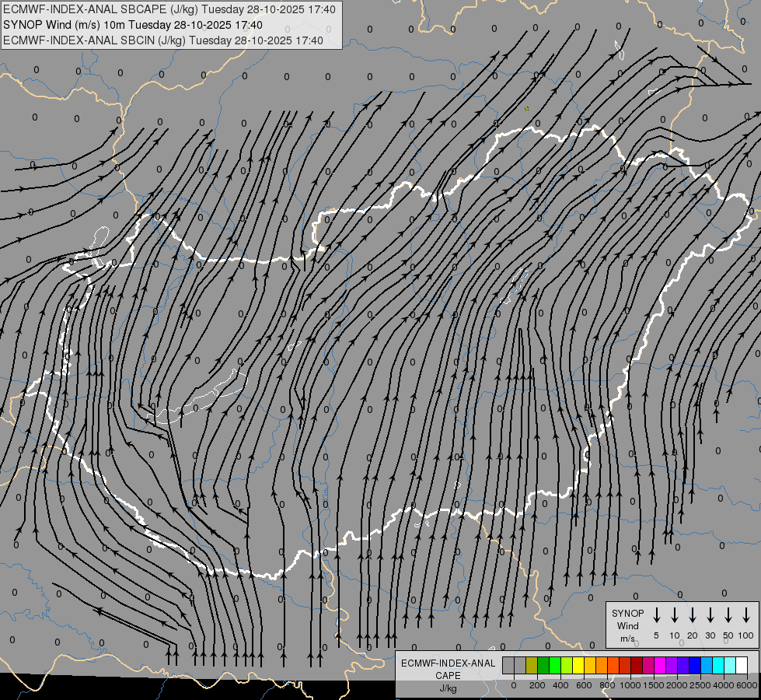Image resolution: width=761 pixels, height=700 pixels.
Task: Click the 20 m/s value in wind legend
Action: tap(693, 635)
